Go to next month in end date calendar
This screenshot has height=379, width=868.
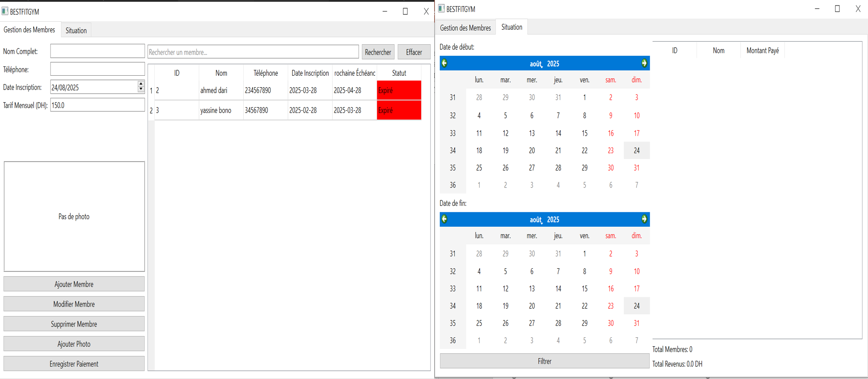pos(644,219)
